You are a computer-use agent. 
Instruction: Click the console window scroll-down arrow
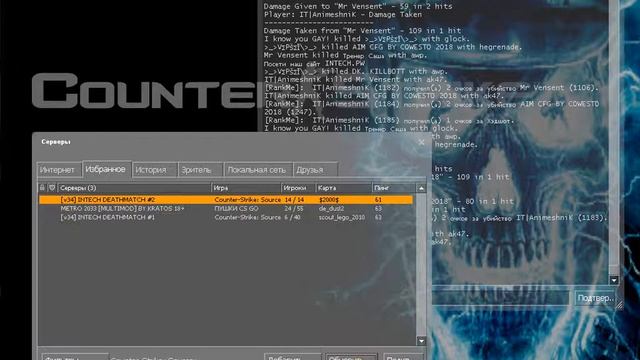tap(614, 280)
